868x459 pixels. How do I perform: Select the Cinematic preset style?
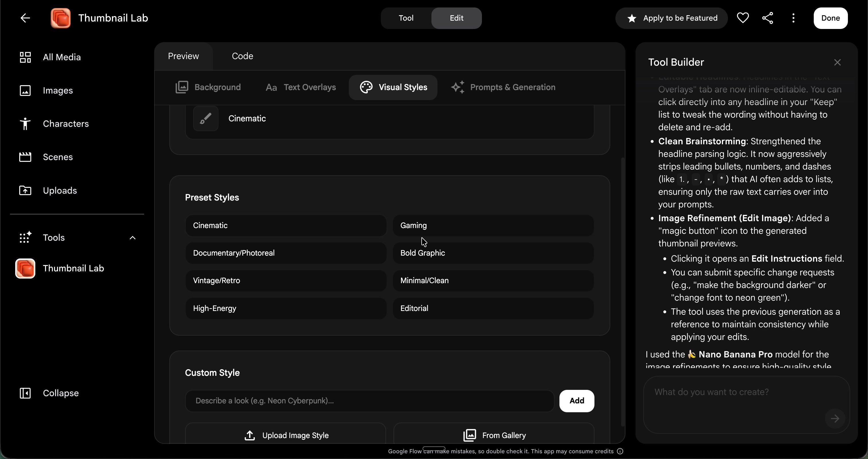(x=286, y=226)
